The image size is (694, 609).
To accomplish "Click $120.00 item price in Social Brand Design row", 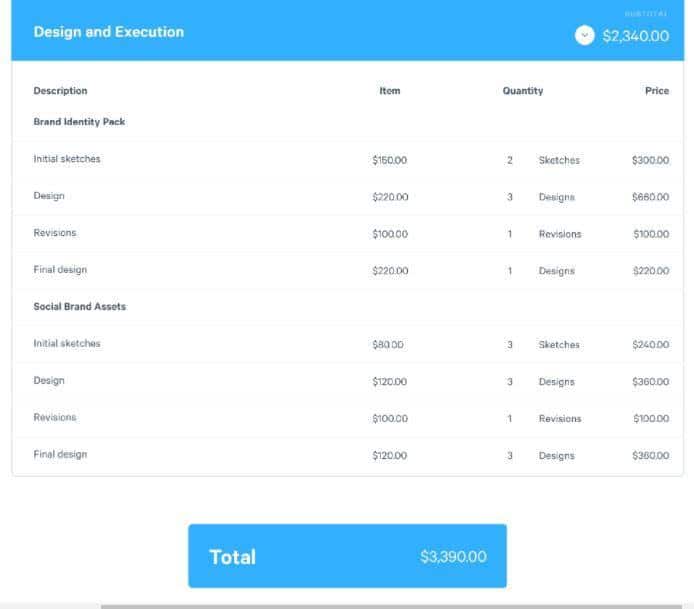I will pos(389,382).
